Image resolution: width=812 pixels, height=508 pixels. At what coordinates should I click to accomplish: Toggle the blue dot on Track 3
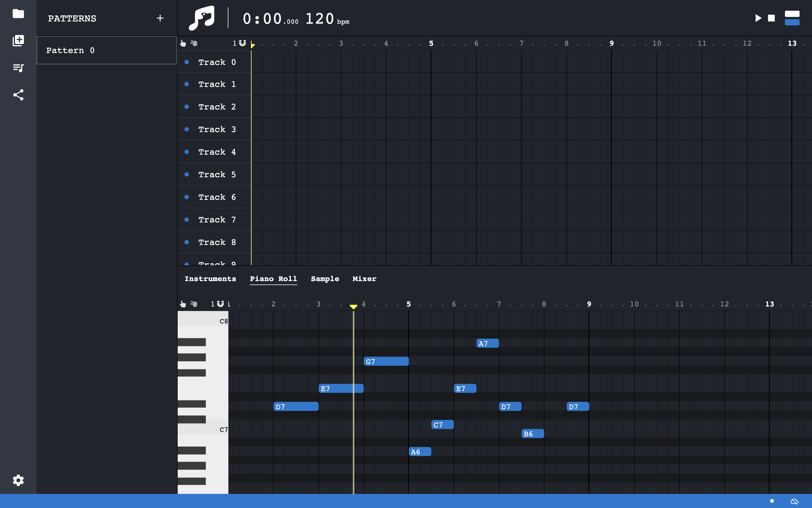tap(187, 129)
